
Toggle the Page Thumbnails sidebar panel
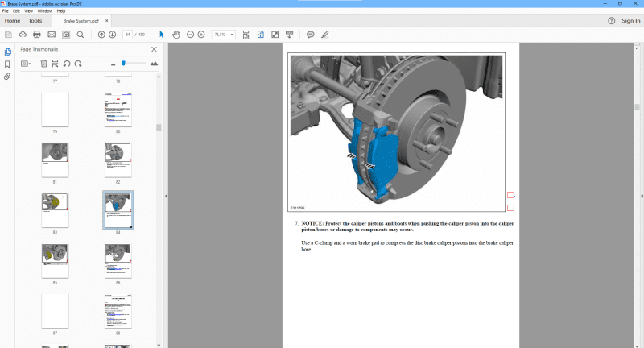pos(7,52)
